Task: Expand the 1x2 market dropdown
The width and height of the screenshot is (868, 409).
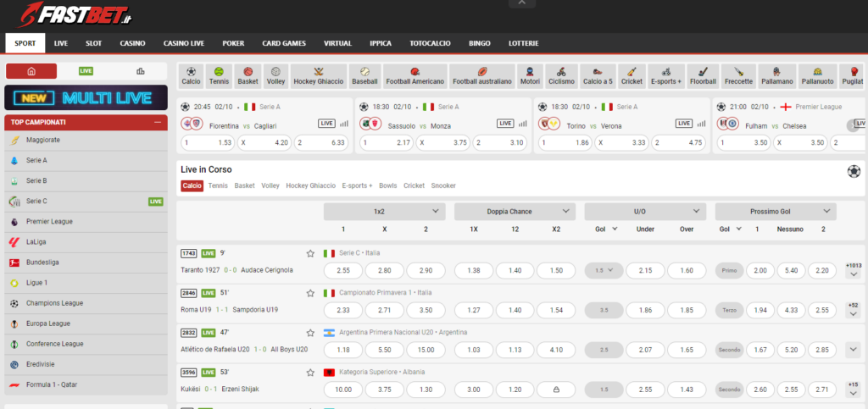Action: 385,211
